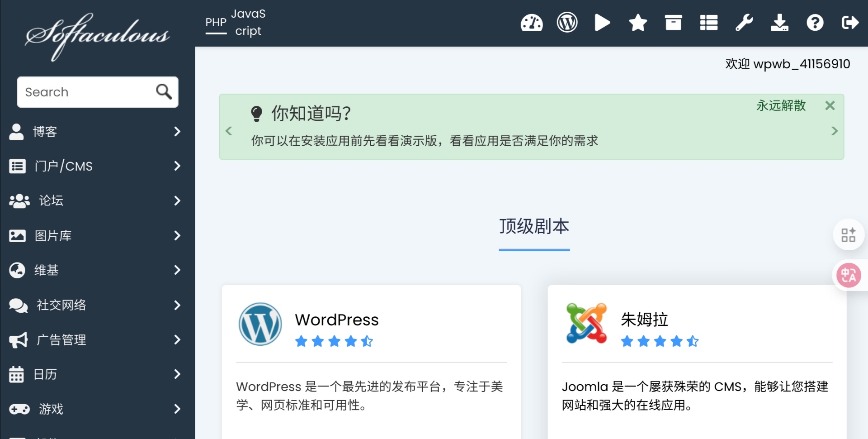Open settings wrench icon
Viewport: 868px width, 439px height.
pos(744,23)
